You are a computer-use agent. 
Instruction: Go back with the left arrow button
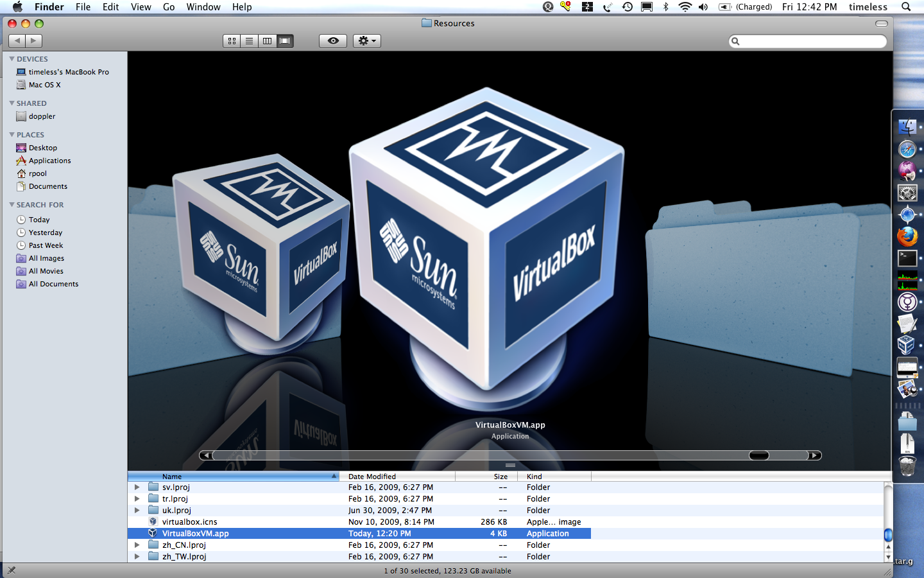point(17,41)
